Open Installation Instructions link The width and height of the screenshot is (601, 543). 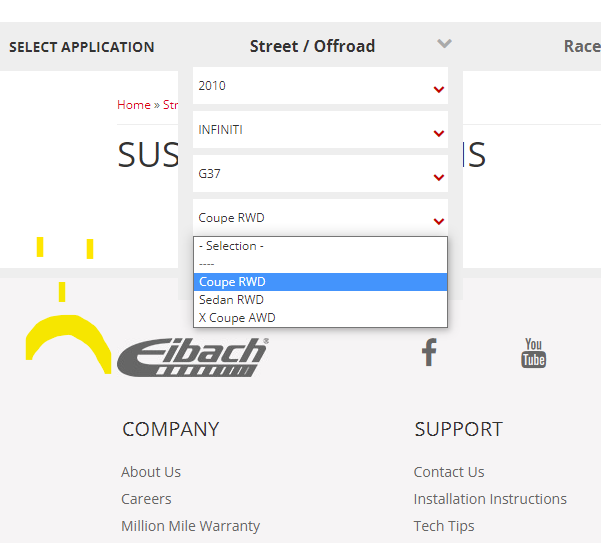(490, 499)
